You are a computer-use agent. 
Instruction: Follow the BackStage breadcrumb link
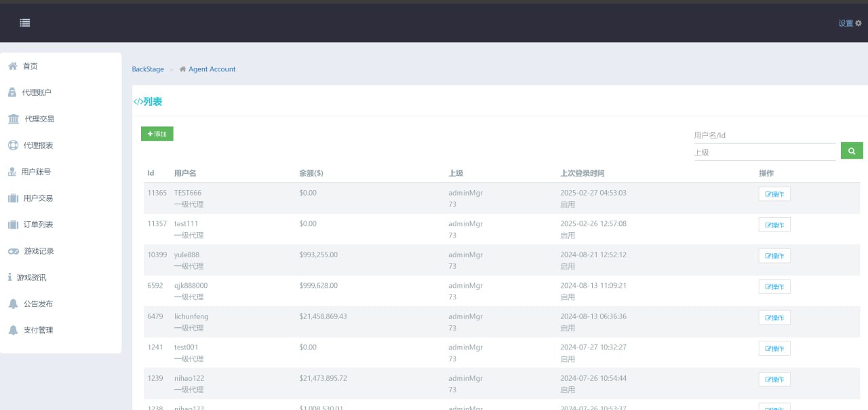(148, 69)
